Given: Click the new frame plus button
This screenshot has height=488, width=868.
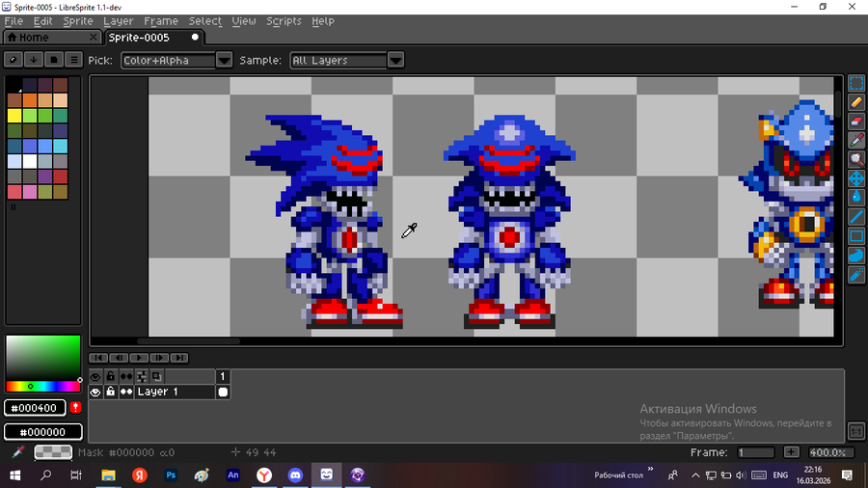Looking at the screenshot, I should coord(792,452).
